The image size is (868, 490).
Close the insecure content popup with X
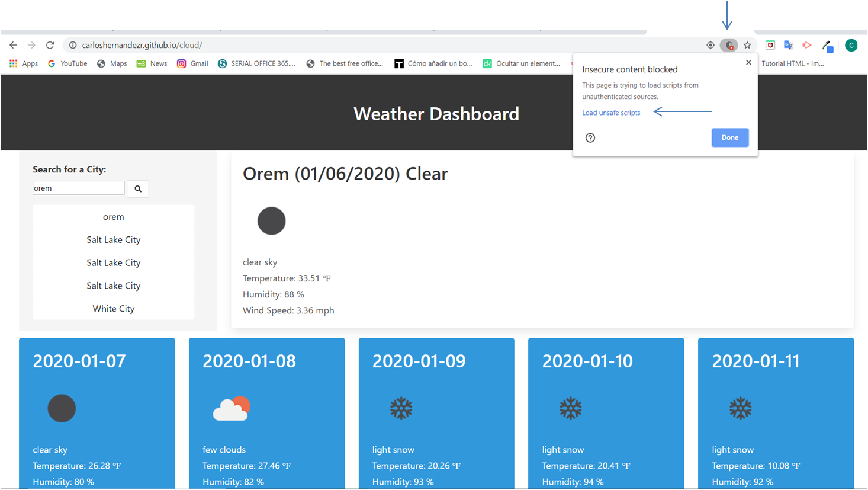(x=748, y=62)
